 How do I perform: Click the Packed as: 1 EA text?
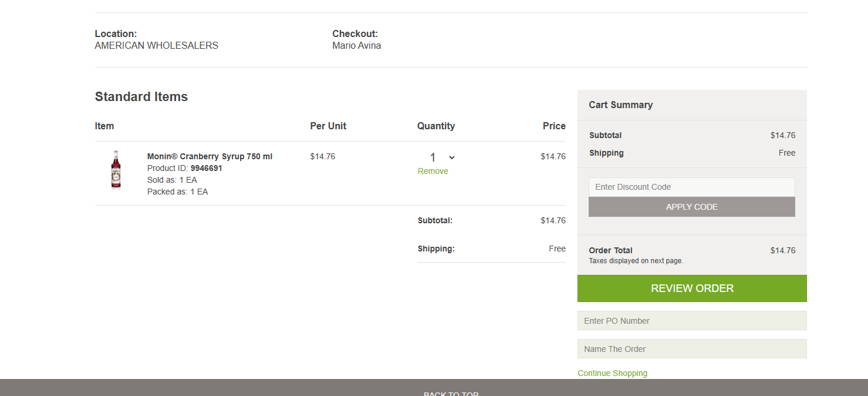coord(177,192)
